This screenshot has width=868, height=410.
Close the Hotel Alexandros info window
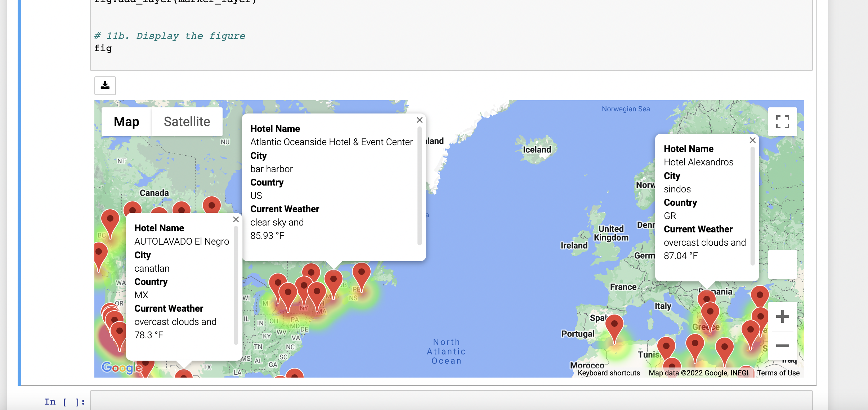click(753, 140)
